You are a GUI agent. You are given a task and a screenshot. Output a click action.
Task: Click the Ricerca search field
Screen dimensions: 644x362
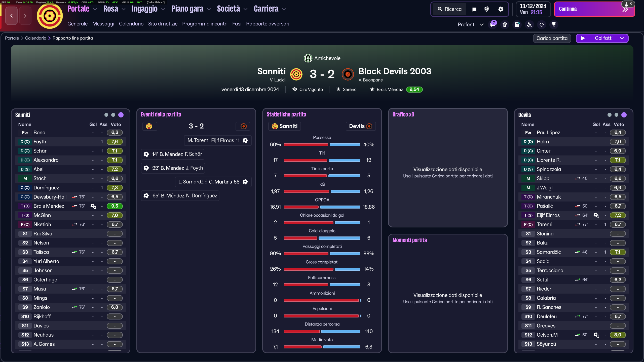coord(450,9)
